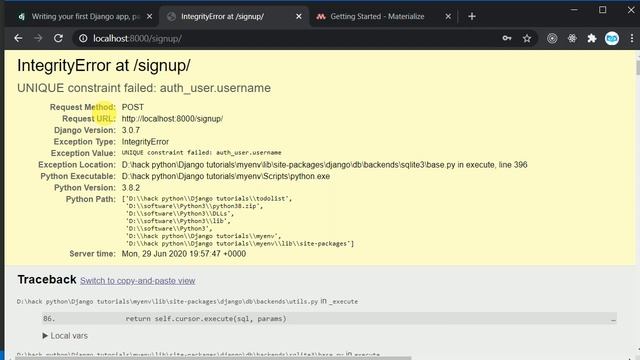Open the Chrome three-dot menu
The width and height of the screenshot is (640, 360).
point(632,38)
